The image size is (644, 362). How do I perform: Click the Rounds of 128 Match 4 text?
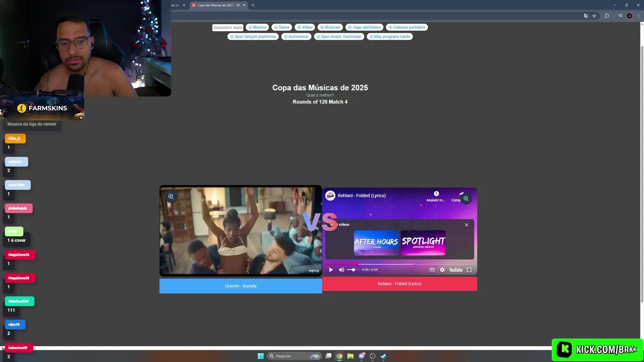[320, 102]
